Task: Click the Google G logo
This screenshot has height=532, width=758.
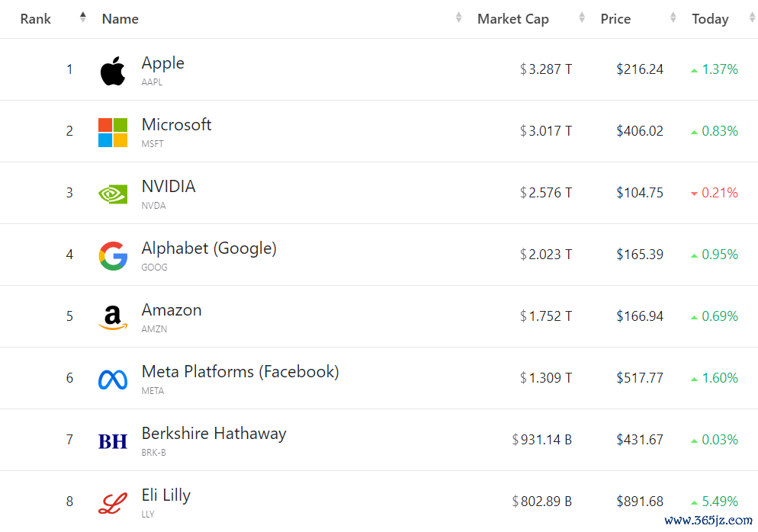Action: pyautogui.click(x=113, y=255)
